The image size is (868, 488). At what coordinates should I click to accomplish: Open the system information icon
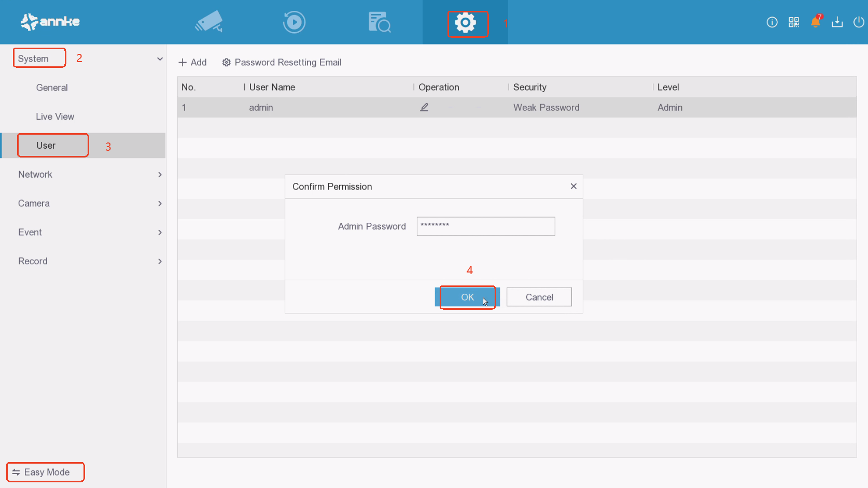pyautogui.click(x=772, y=22)
